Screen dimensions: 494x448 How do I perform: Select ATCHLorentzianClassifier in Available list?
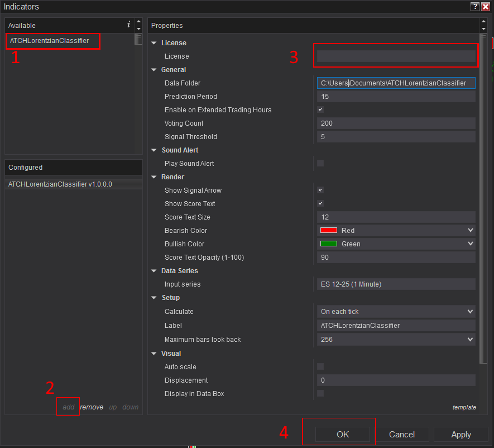point(49,41)
